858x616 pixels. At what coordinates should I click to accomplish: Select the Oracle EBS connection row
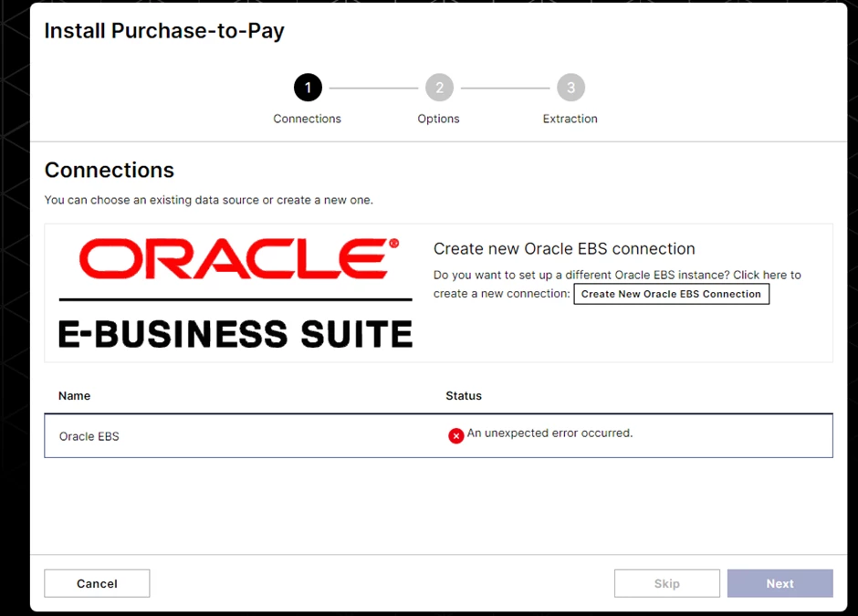click(438, 435)
